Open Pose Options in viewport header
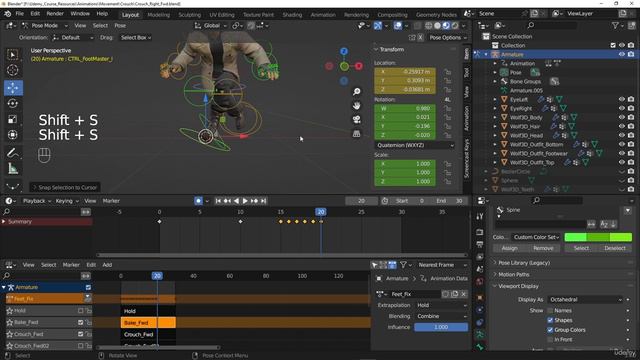640x360 pixels. [447, 38]
